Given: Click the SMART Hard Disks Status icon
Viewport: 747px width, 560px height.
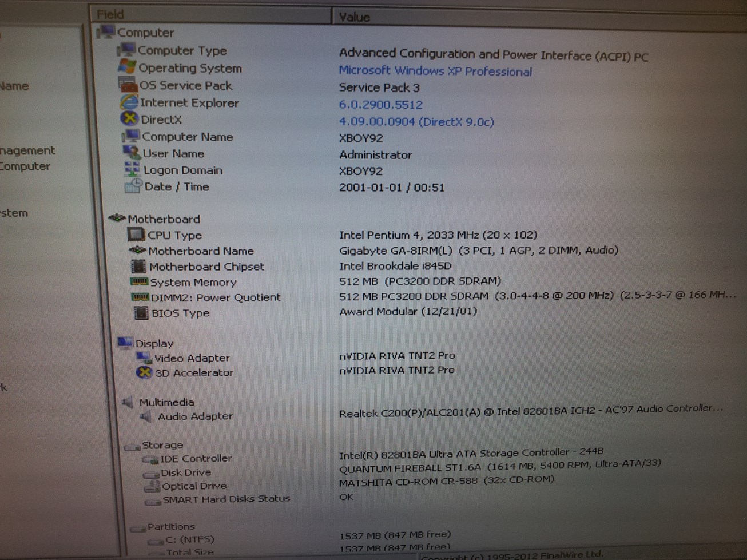Looking at the screenshot, I should 153,501.
